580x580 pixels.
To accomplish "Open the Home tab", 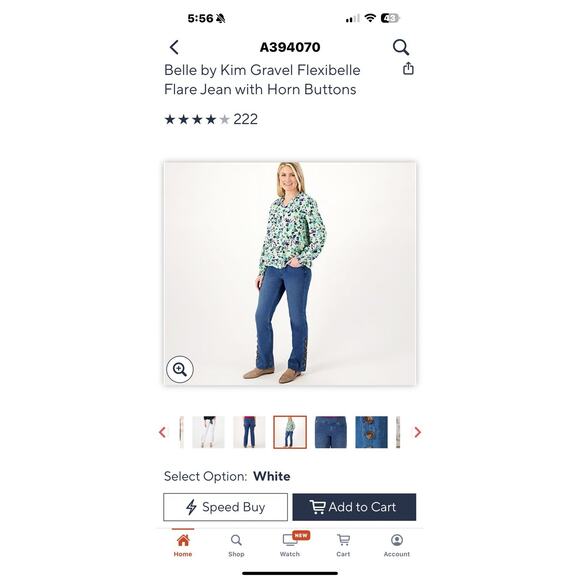I will [183, 546].
